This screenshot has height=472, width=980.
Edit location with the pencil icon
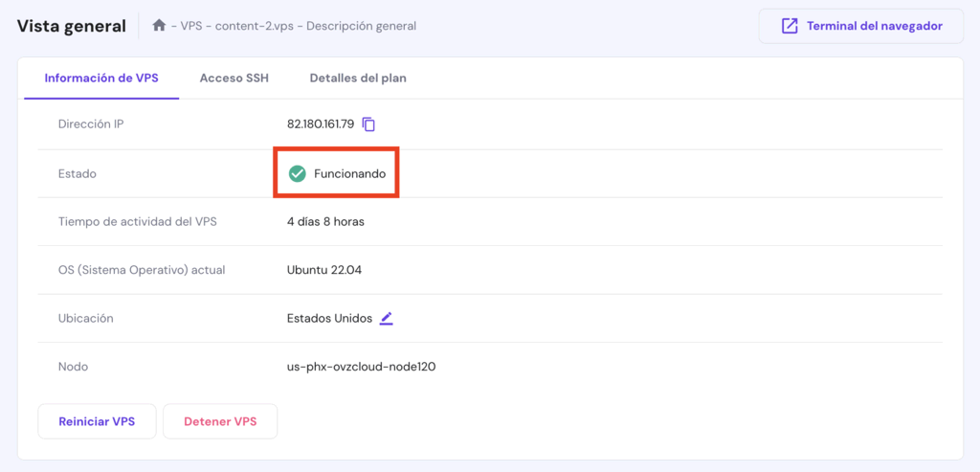386,319
